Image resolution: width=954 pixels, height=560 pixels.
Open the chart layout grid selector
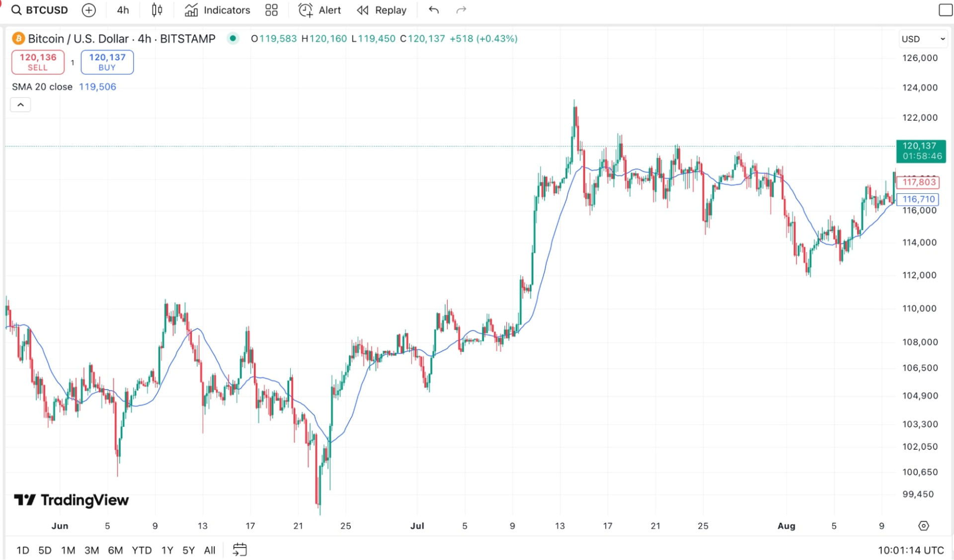pyautogui.click(x=271, y=10)
